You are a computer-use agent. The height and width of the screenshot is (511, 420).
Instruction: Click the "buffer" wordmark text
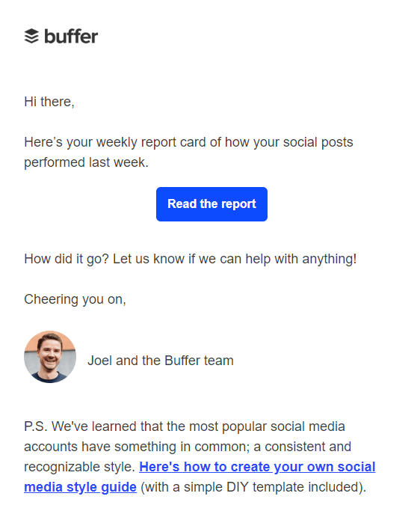(71, 36)
